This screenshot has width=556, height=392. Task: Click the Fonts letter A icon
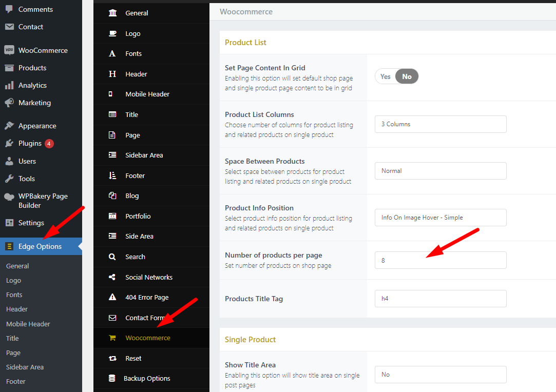pos(112,53)
